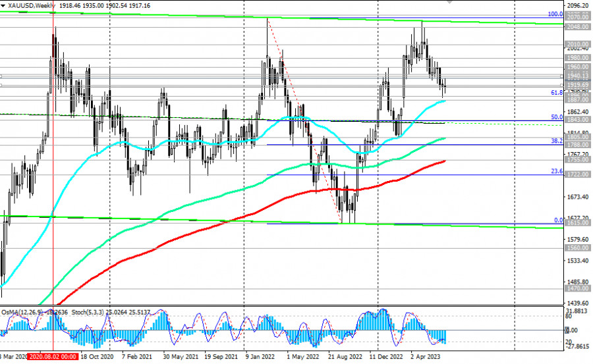The width and height of the screenshot is (593, 364).
Task: Select the 50.0 Fibonacci level label
Action: (x=557, y=117)
